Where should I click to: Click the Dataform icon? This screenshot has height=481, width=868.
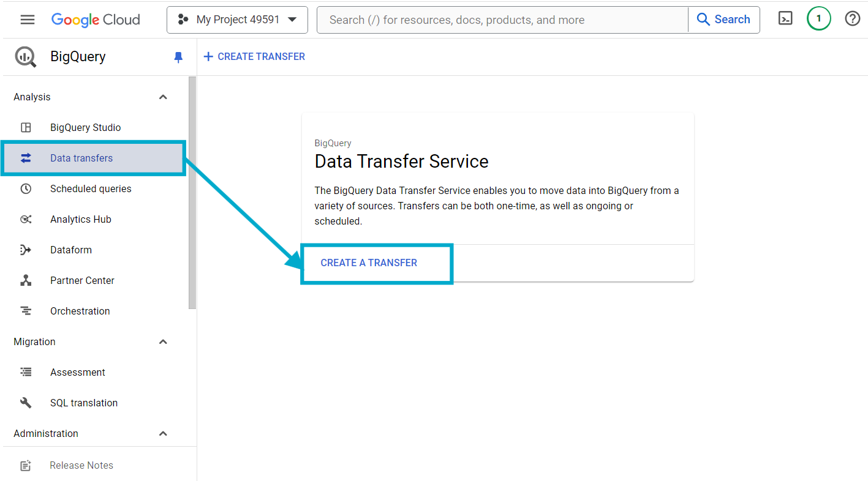[26, 250]
